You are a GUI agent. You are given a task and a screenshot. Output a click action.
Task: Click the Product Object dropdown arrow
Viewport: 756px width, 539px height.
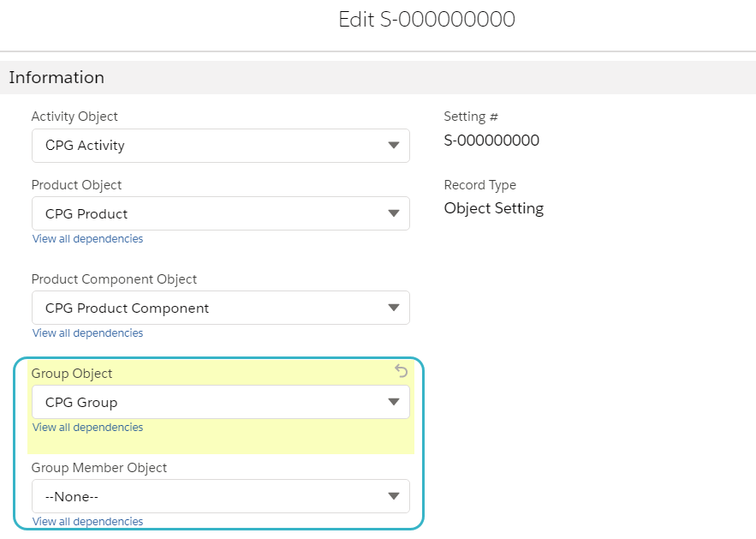tap(393, 214)
